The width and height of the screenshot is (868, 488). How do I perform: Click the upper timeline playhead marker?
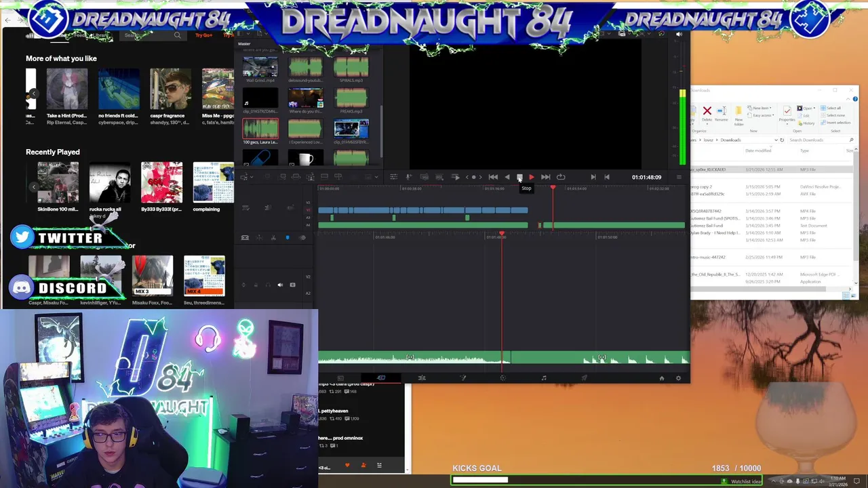[x=553, y=188]
